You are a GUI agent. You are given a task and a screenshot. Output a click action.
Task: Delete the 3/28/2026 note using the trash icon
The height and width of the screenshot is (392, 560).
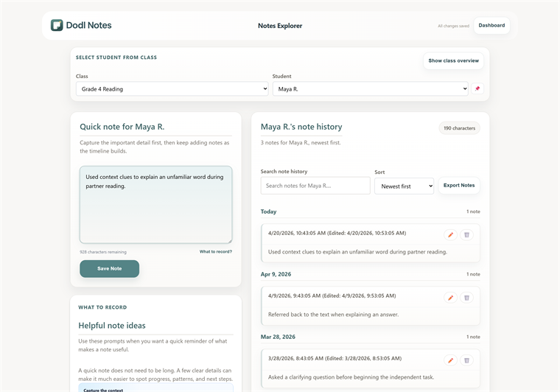tap(466, 360)
